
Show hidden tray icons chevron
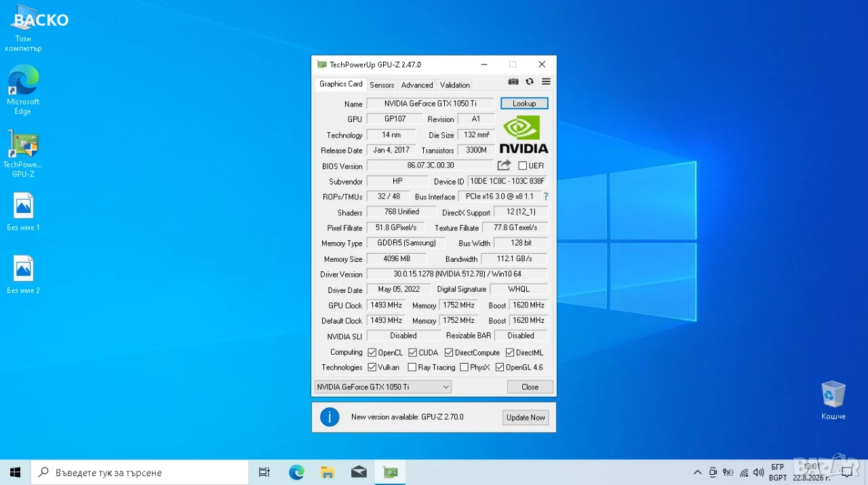click(x=697, y=472)
